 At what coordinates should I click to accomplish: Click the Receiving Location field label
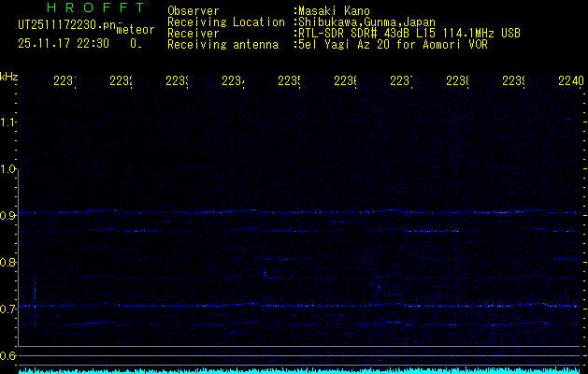225,22
